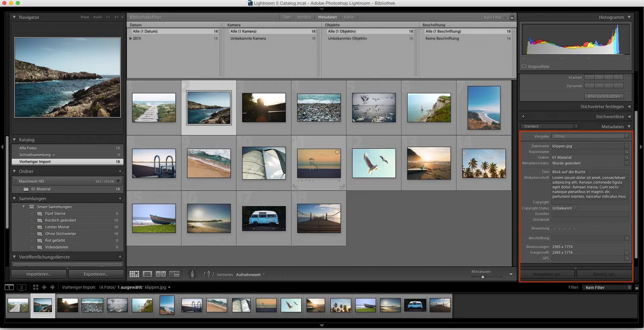
Task: Add a keyword via the Stichwortliste plus icon
Action: tap(523, 116)
